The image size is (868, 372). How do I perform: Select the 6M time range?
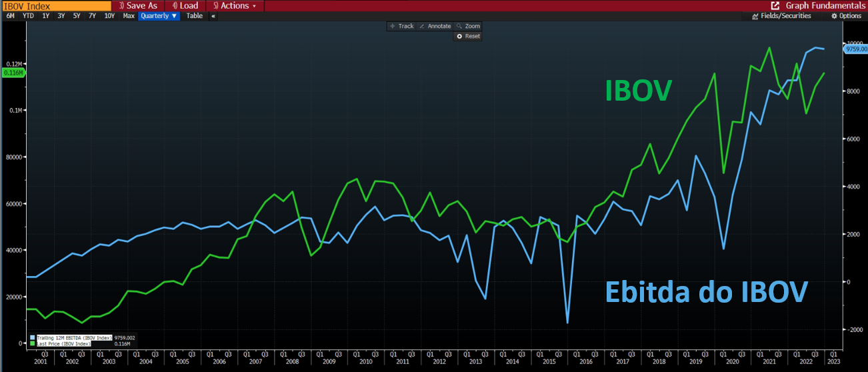click(x=11, y=16)
